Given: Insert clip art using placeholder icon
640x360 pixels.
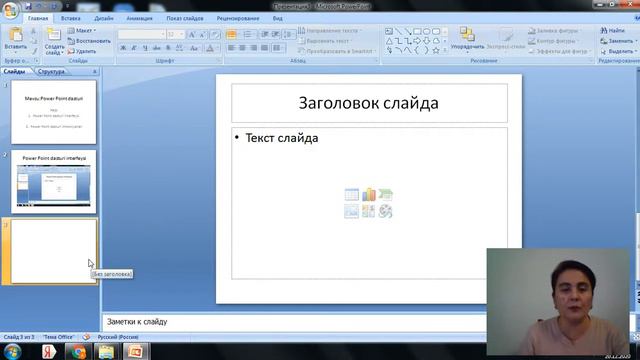Looking at the screenshot, I should point(369,211).
